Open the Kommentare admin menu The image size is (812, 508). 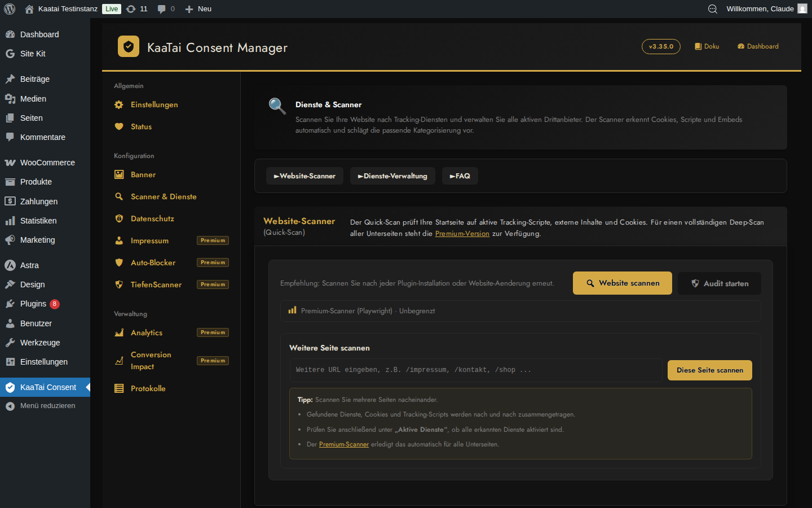(x=45, y=137)
